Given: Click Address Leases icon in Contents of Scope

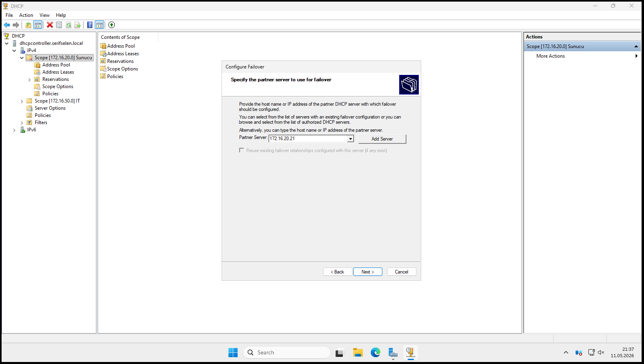Looking at the screenshot, I should (103, 54).
